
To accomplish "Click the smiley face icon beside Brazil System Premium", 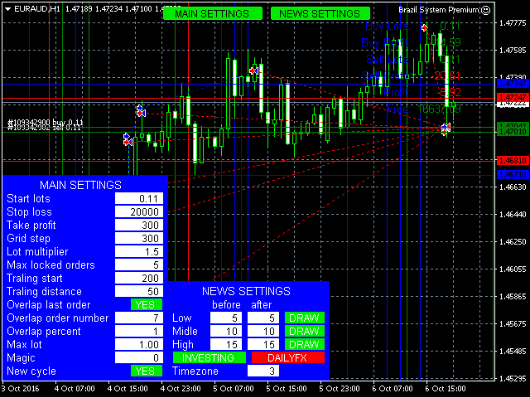I will [485, 10].
